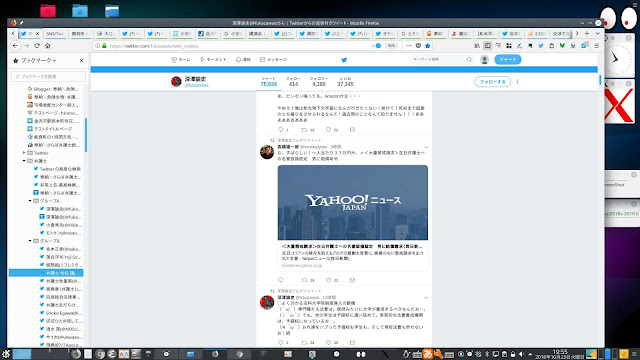Viewport: 640px width, 360px height.
Task: Open the list-all-tabs dropdown arrow
Action: 598,33
